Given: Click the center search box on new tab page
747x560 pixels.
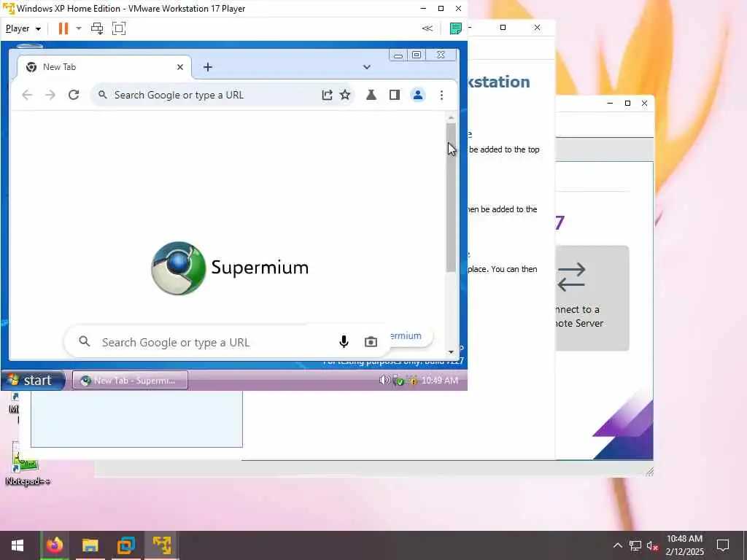Looking at the screenshot, I should pyautogui.click(x=227, y=342).
